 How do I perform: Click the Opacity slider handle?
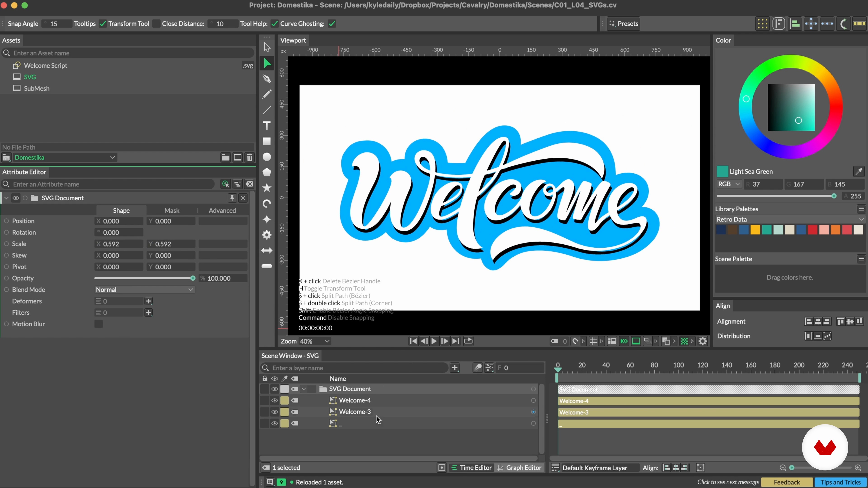pyautogui.click(x=193, y=278)
